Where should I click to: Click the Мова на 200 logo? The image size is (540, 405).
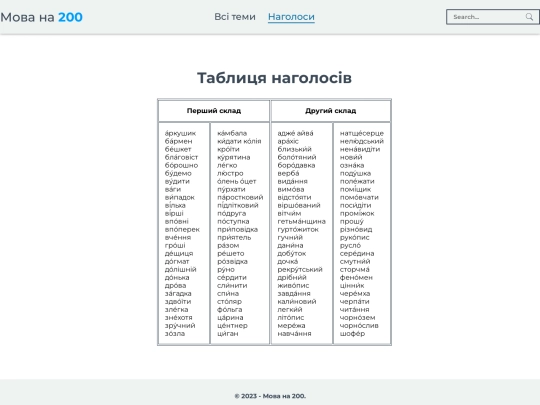[41, 17]
